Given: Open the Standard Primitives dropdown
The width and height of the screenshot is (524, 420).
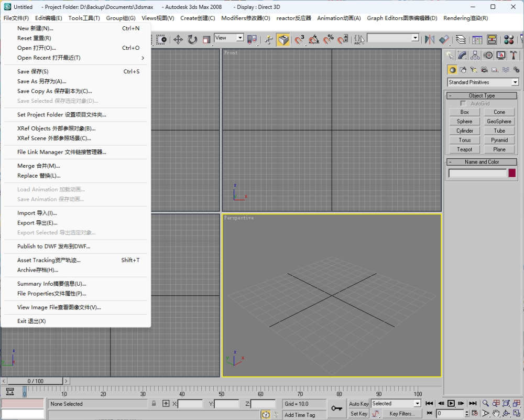Looking at the screenshot, I should 483,82.
